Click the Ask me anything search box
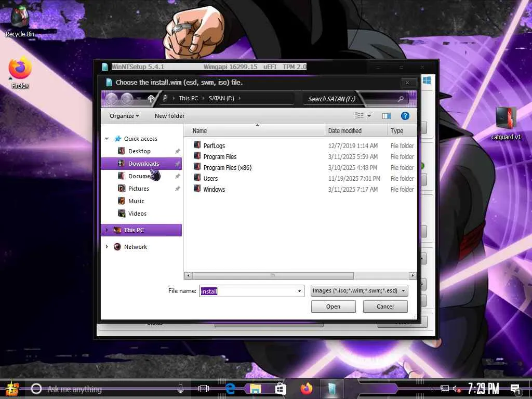The height and width of the screenshot is (399, 532). [109, 389]
